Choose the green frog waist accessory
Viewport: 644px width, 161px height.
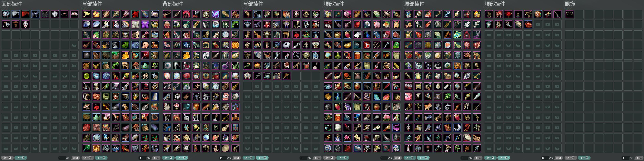(396, 45)
